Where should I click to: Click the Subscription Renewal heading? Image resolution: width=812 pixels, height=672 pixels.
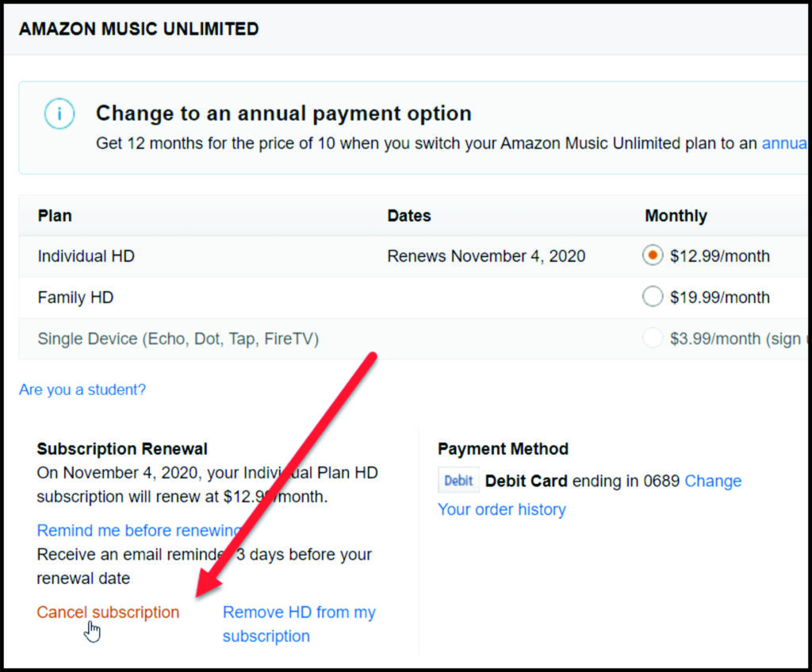[x=121, y=448]
